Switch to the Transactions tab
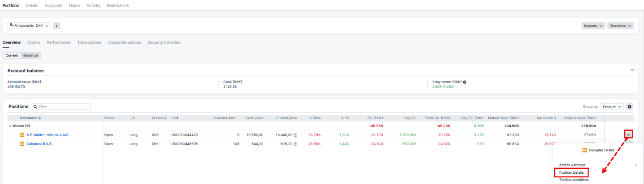 click(89, 42)
